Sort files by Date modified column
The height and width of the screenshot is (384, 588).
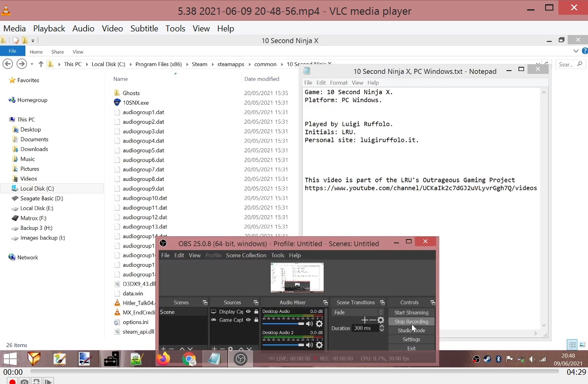(262, 79)
